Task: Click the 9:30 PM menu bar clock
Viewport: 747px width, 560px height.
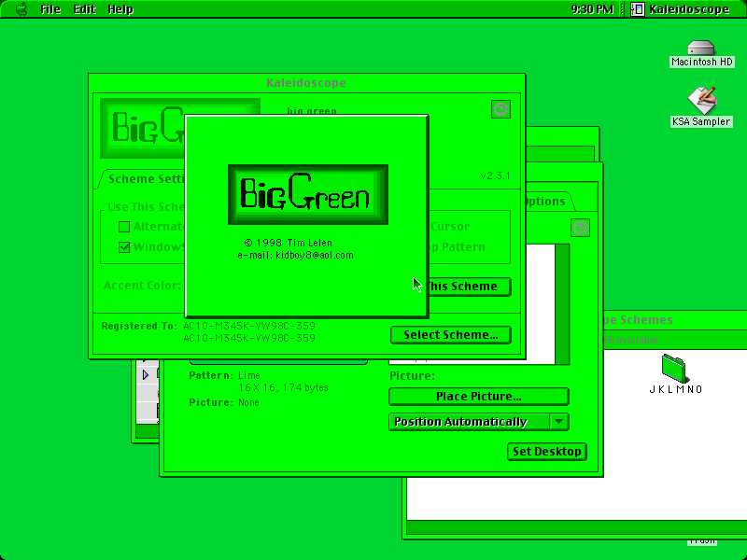Action: (x=592, y=9)
